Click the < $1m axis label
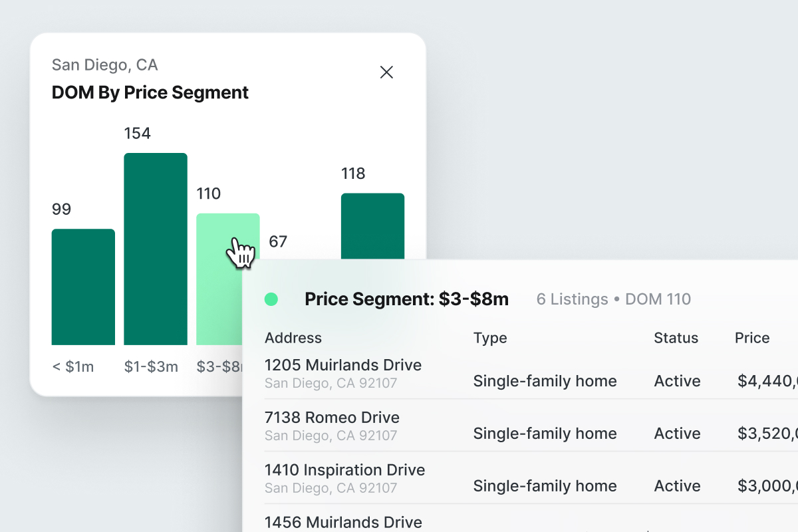The height and width of the screenshot is (532, 798). 72,366
